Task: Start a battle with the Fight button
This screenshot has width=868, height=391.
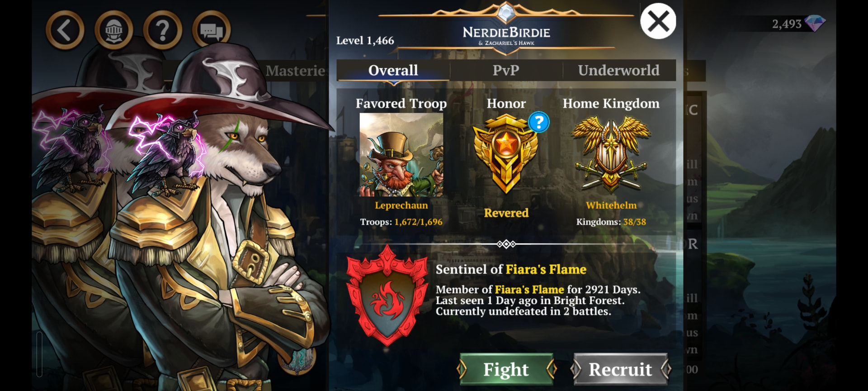Action: click(506, 369)
